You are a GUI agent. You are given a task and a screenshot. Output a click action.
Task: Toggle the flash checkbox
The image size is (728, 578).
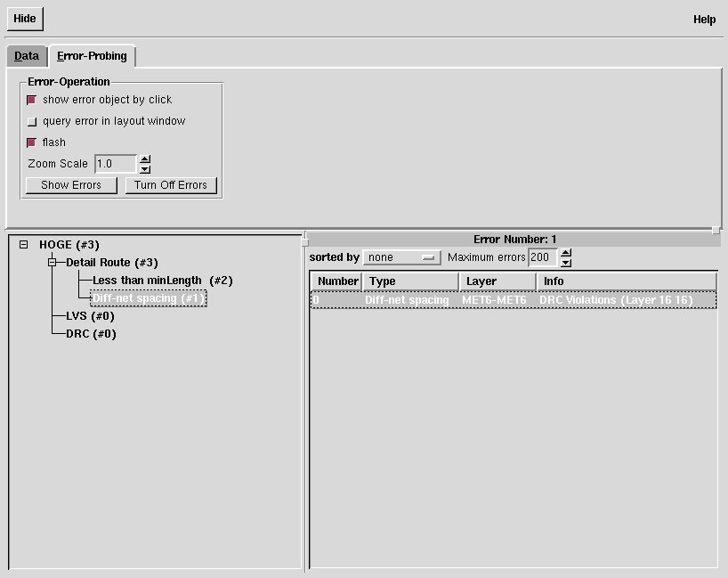coord(32,142)
